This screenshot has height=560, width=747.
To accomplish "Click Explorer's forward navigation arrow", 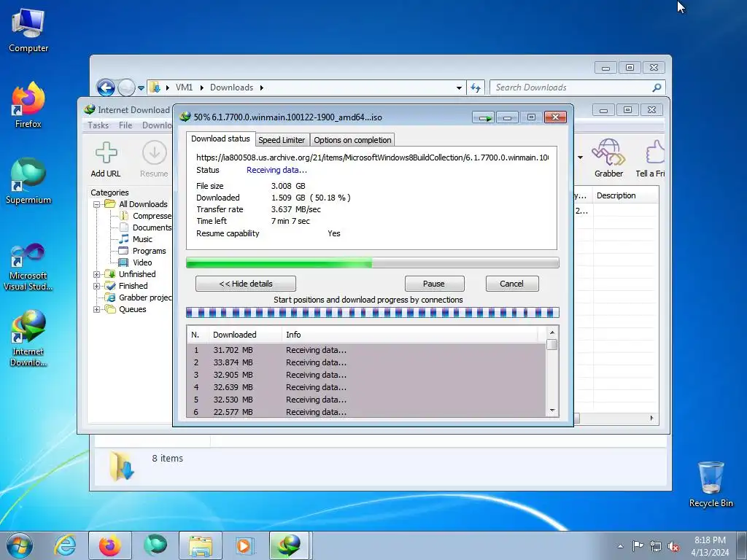I will (x=126, y=87).
